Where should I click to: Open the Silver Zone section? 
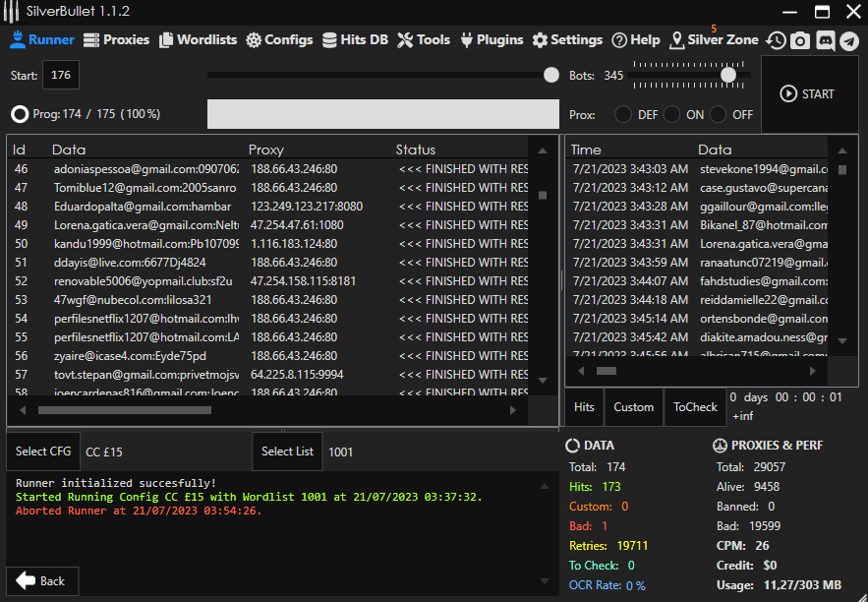coord(714,40)
